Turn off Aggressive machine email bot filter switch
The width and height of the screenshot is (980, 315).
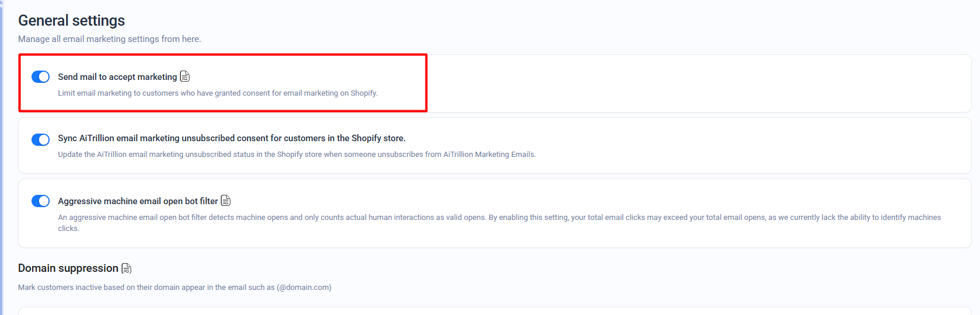pos(40,201)
